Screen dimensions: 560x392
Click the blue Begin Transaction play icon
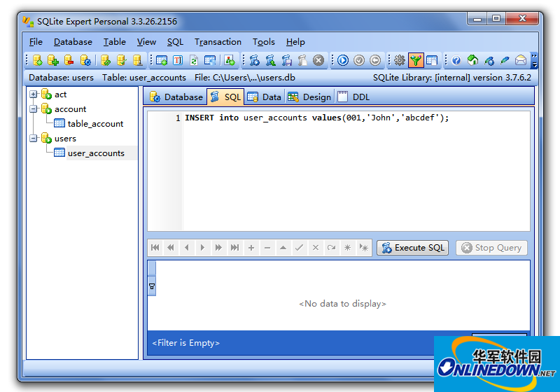tap(343, 60)
